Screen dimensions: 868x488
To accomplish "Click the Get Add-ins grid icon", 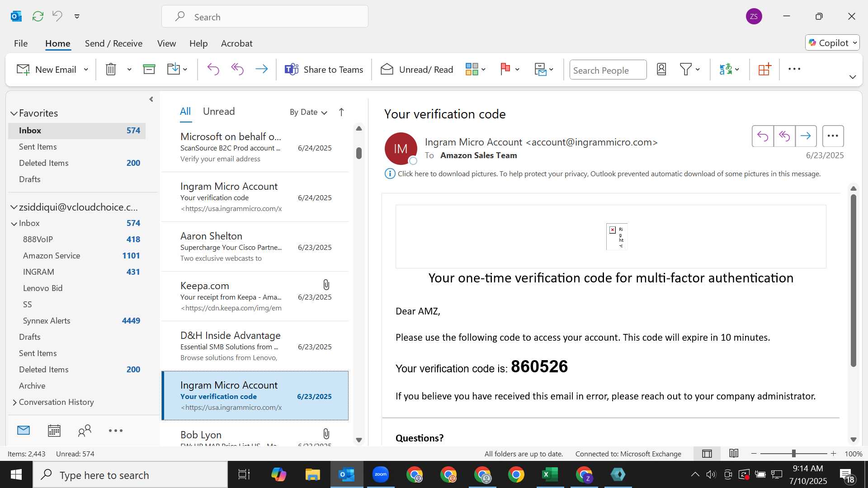I will (x=764, y=69).
